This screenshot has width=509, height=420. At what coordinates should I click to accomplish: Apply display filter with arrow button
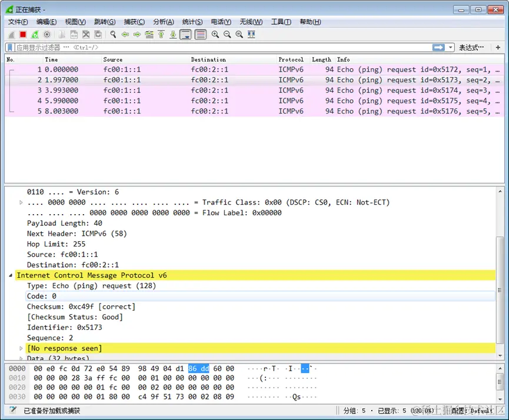[x=438, y=48]
